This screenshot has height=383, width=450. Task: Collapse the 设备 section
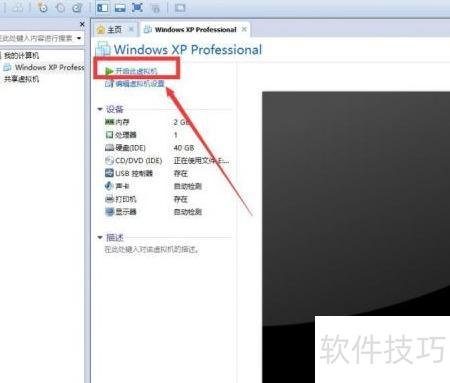[x=100, y=109]
